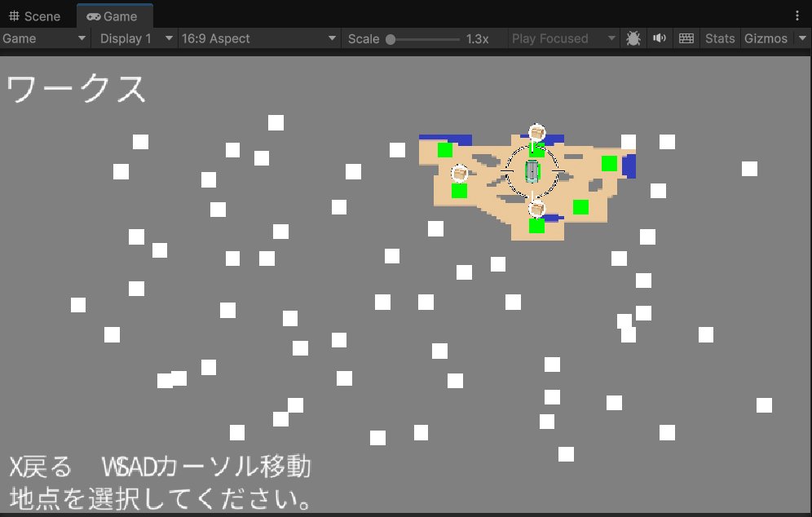The image size is (812, 517).
Task: Open the 16:9 Aspect dropdown
Action: pos(258,38)
